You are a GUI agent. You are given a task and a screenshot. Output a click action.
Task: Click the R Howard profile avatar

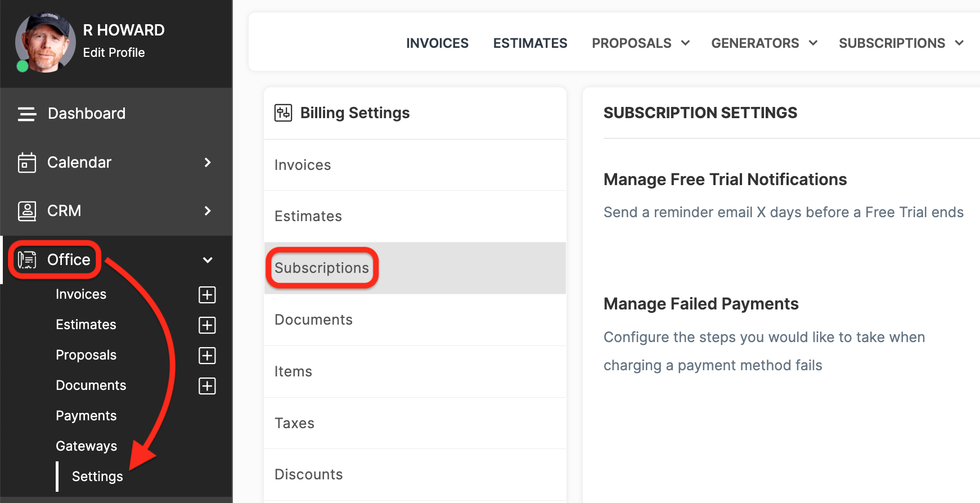[x=45, y=43]
